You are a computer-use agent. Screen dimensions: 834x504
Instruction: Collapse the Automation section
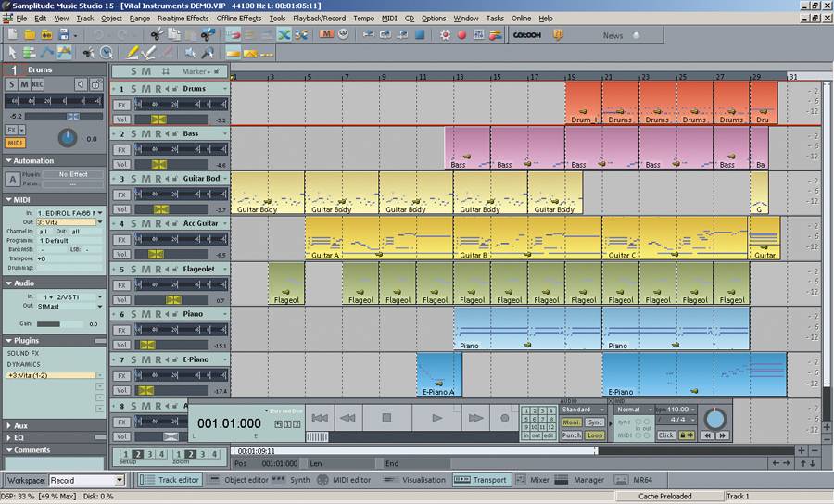pyautogui.click(x=8, y=160)
